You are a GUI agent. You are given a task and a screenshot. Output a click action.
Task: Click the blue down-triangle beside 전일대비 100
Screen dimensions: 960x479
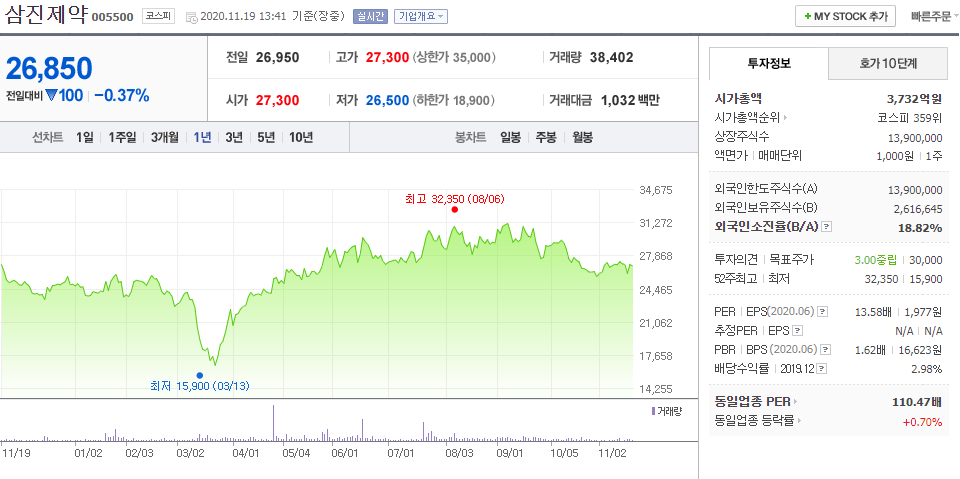(51, 96)
